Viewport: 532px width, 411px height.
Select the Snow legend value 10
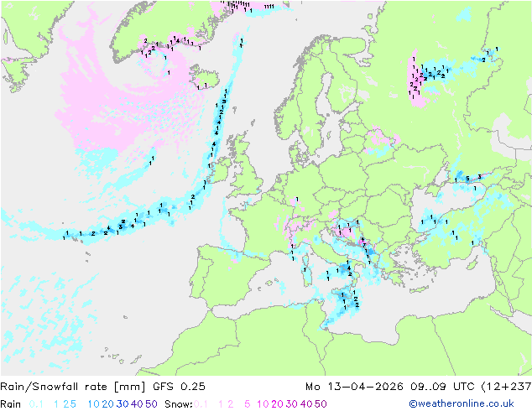point(263,404)
